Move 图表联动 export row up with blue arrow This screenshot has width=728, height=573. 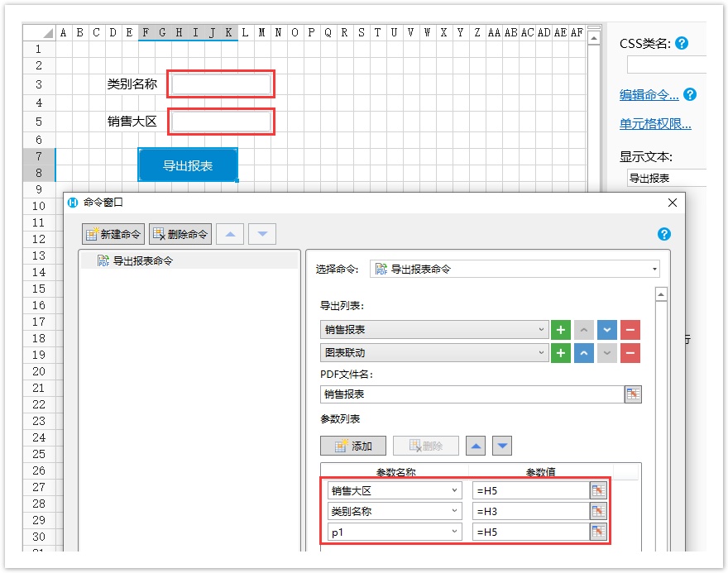click(584, 353)
